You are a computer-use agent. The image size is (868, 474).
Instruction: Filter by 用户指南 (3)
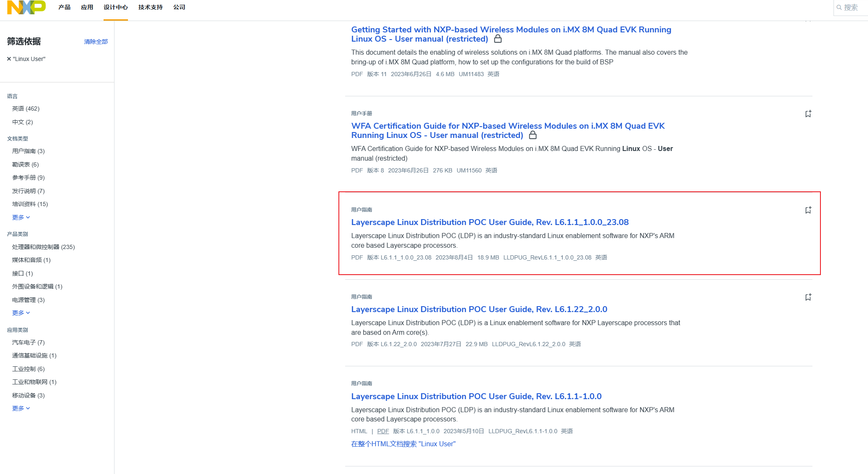[28, 151]
